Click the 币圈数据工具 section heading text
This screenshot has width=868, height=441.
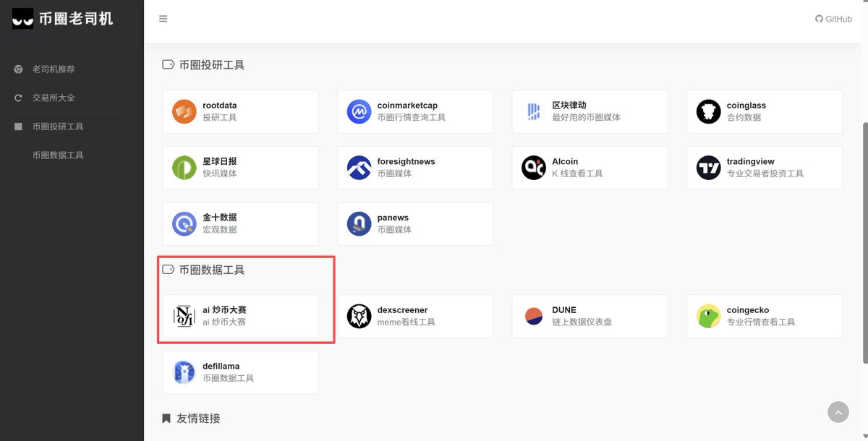[212, 270]
